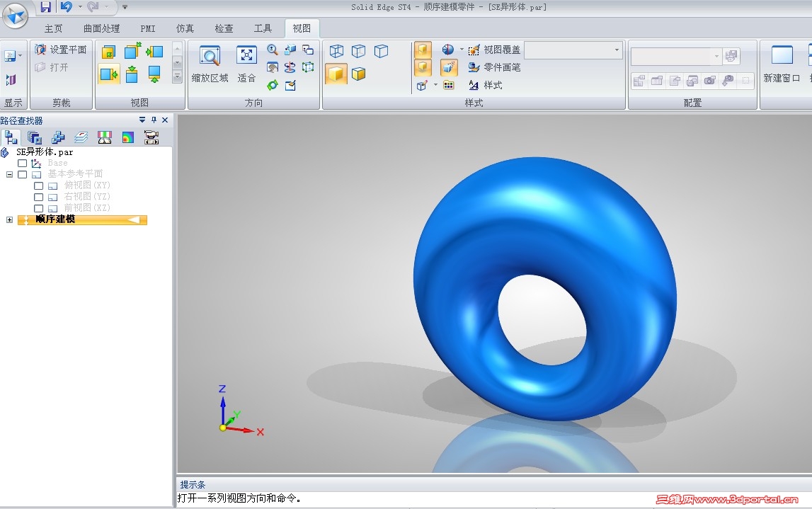812x509 pixels.
Task: Open the 仿真 ribbon tab
Action: tap(185, 28)
